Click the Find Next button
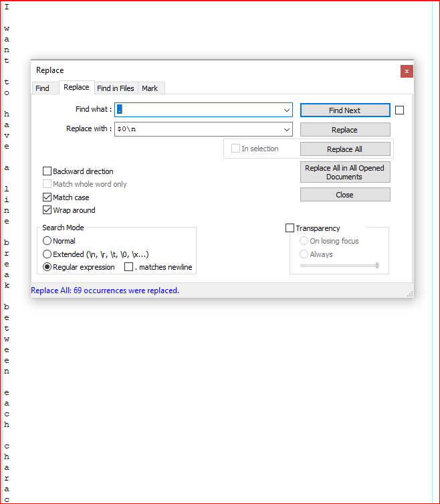440x504 pixels. [345, 110]
